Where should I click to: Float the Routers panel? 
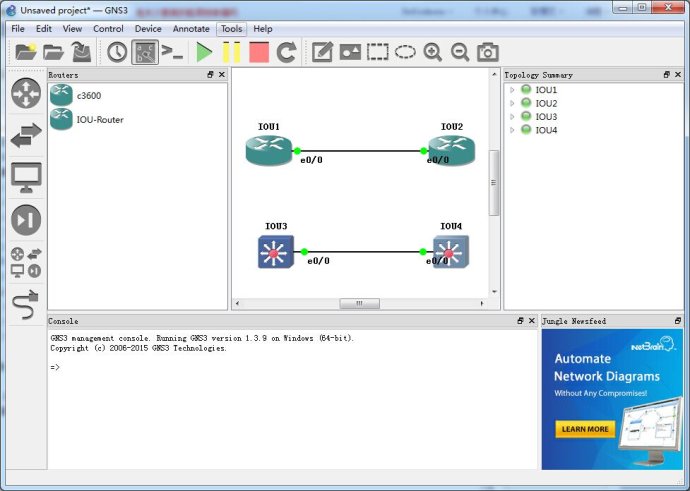tap(210, 75)
